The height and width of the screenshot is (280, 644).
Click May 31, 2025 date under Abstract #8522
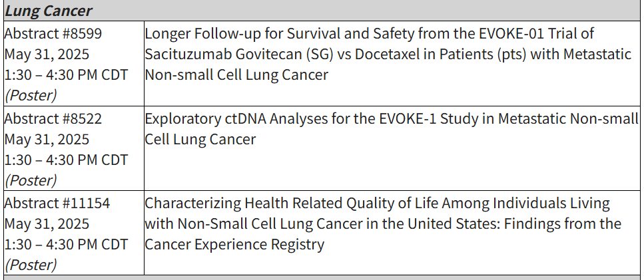click(47, 140)
